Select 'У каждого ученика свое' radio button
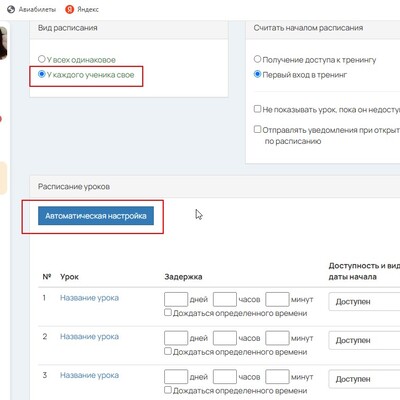Screen dimensions: 400x400 pyautogui.click(x=41, y=74)
